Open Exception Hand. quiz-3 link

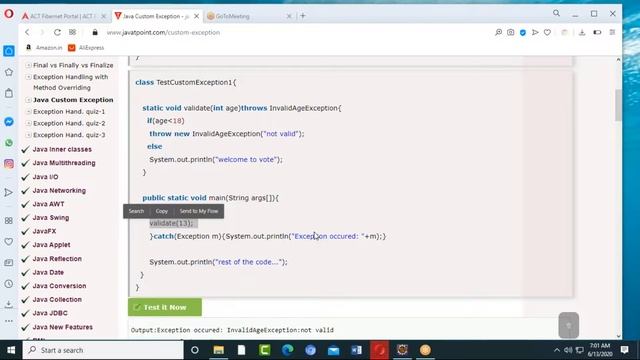(x=69, y=135)
